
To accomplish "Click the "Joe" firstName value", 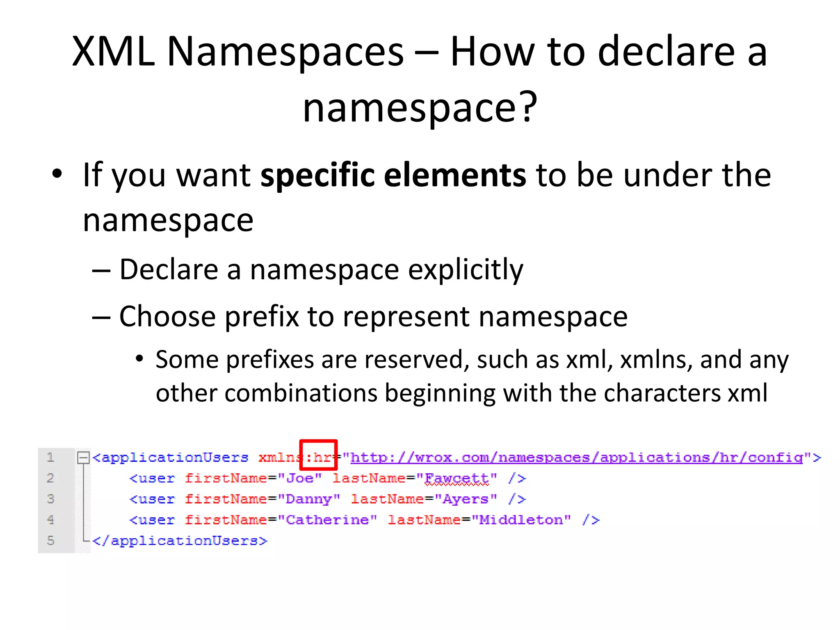I will pos(300,478).
